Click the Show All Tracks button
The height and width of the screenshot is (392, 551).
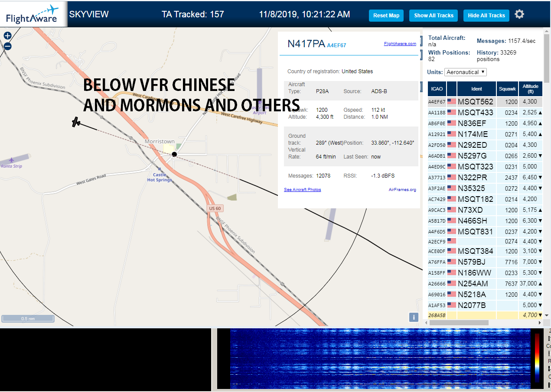coord(434,16)
